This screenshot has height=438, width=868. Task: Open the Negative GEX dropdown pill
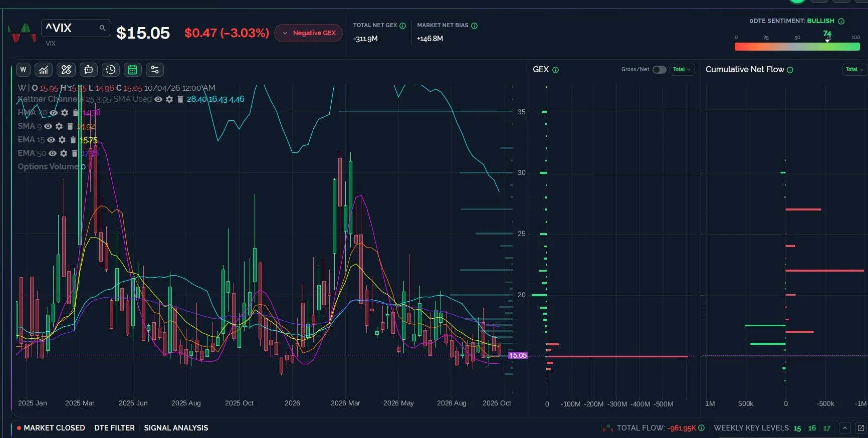pos(309,33)
